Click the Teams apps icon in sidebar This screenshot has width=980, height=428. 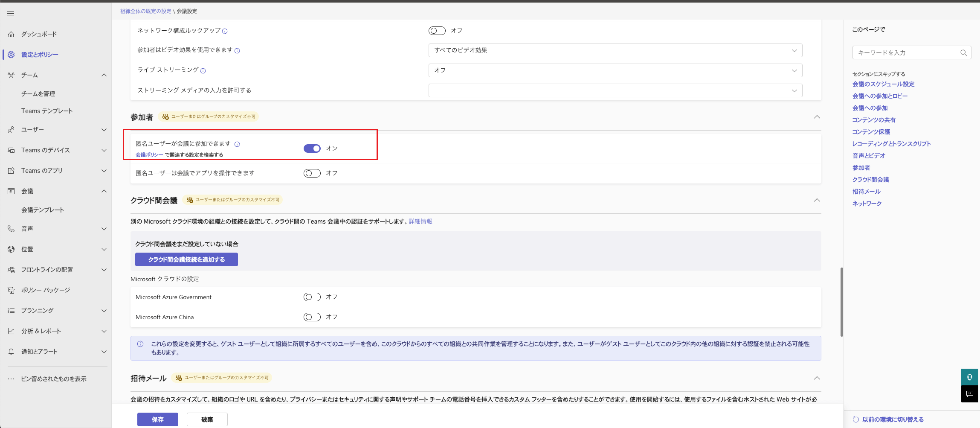coord(11,171)
